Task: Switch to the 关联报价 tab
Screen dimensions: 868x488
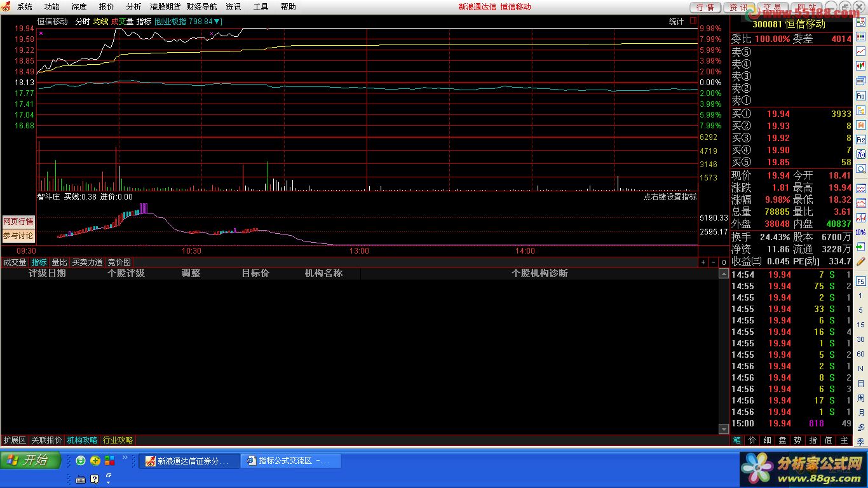Action: click(46, 440)
